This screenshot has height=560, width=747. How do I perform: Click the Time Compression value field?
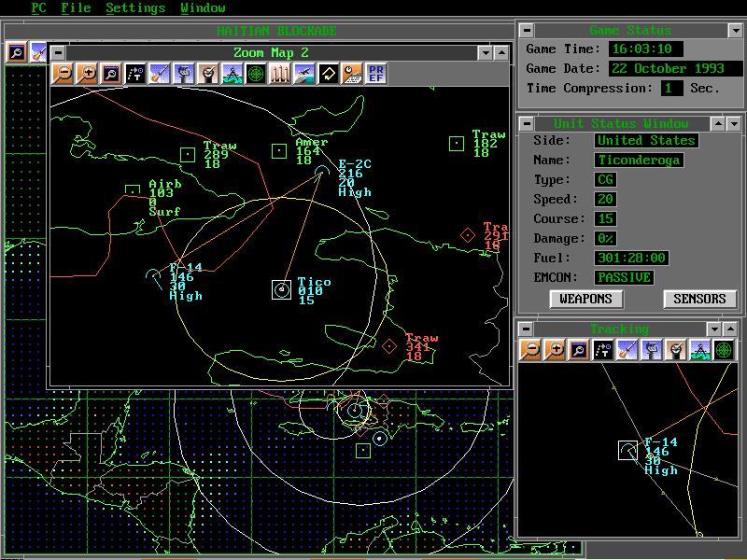coord(671,89)
